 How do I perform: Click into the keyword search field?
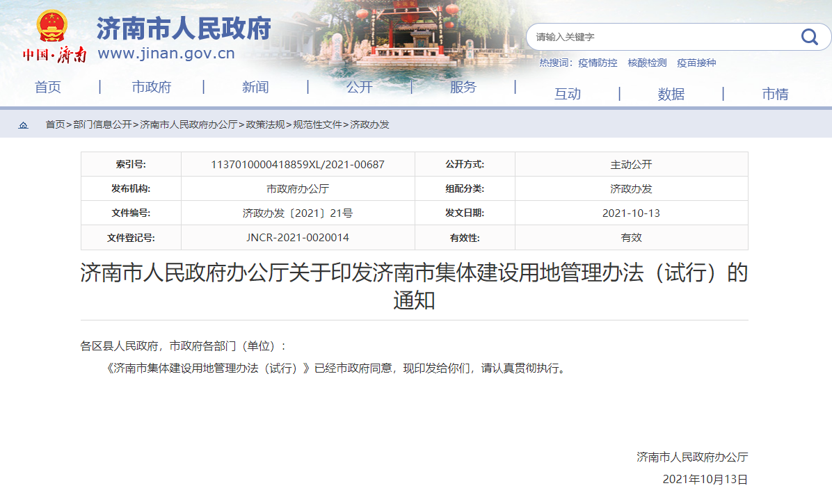(661, 37)
